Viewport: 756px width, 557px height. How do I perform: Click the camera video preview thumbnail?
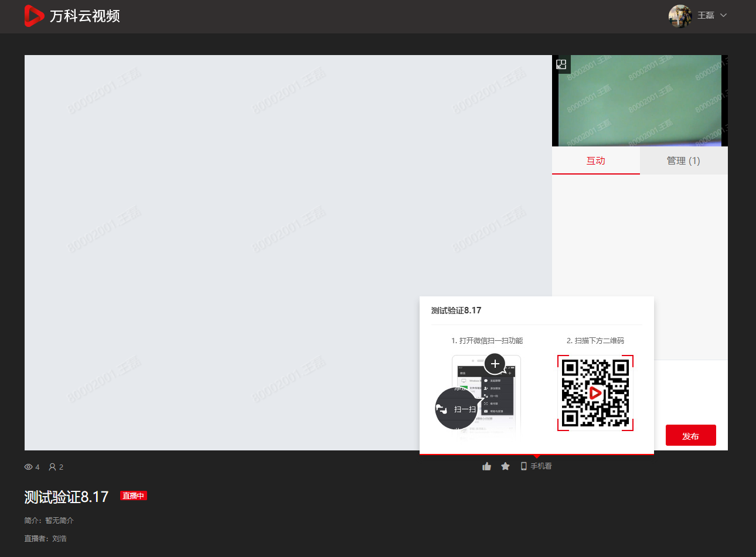(x=640, y=101)
